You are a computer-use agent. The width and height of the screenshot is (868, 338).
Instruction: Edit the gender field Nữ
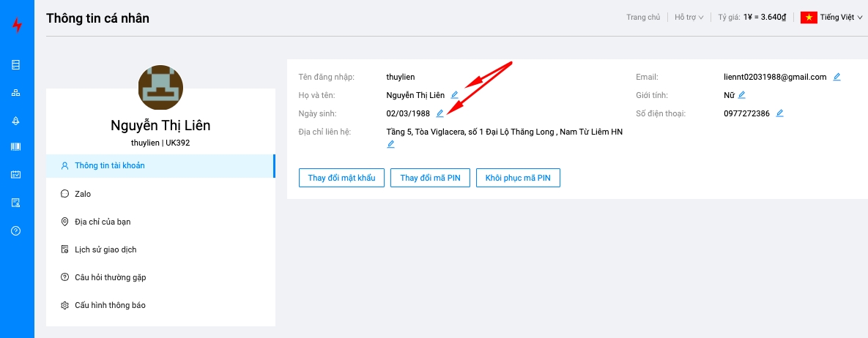click(x=741, y=95)
